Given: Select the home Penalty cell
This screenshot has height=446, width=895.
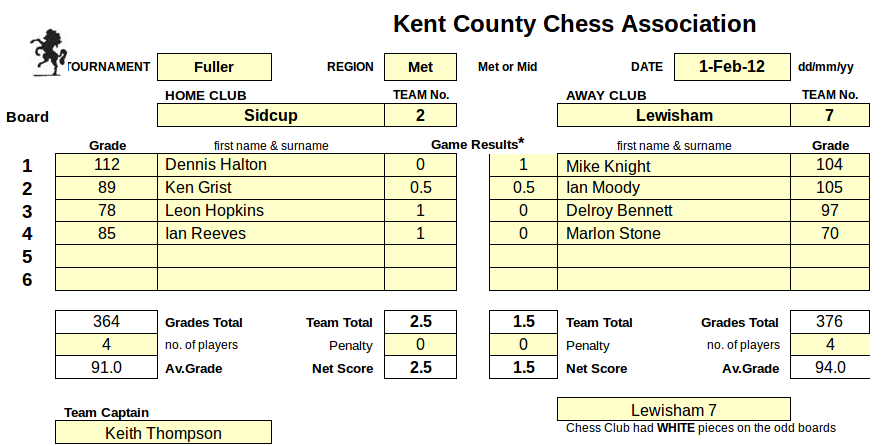Looking at the screenshot, I should [420, 345].
